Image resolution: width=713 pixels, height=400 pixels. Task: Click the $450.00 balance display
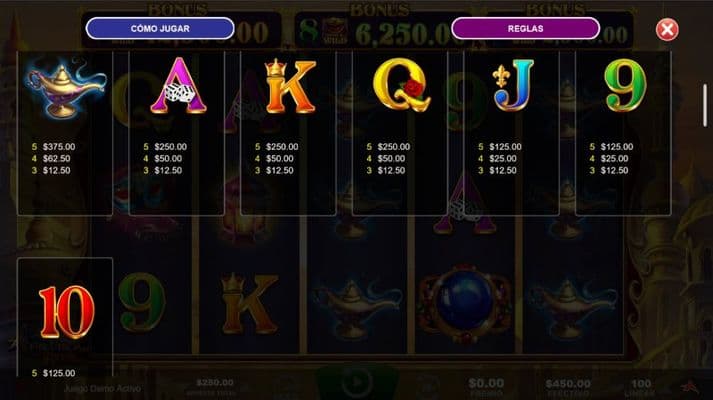568,384
